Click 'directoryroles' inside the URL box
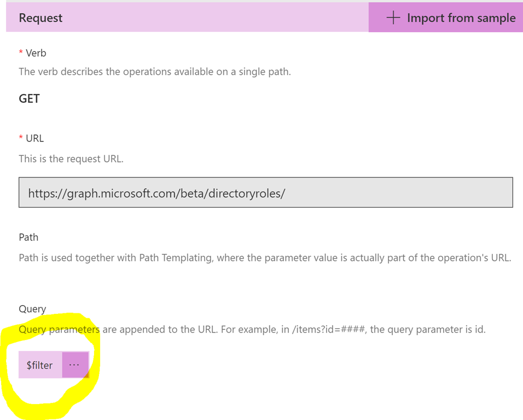 tap(245, 194)
